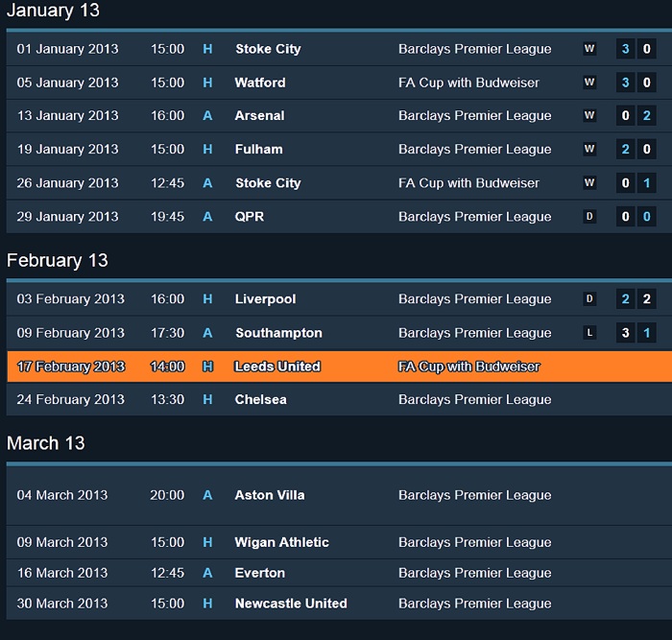This screenshot has height=640, width=672.
Task: Click the 14:00 kickoff time in Leeds row
Action: click(x=168, y=367)
